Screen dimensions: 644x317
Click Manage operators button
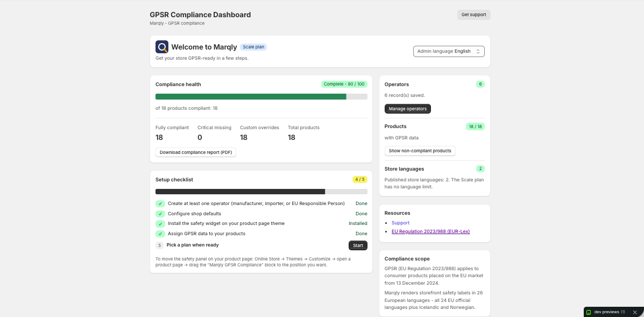[x=407, y=109]
